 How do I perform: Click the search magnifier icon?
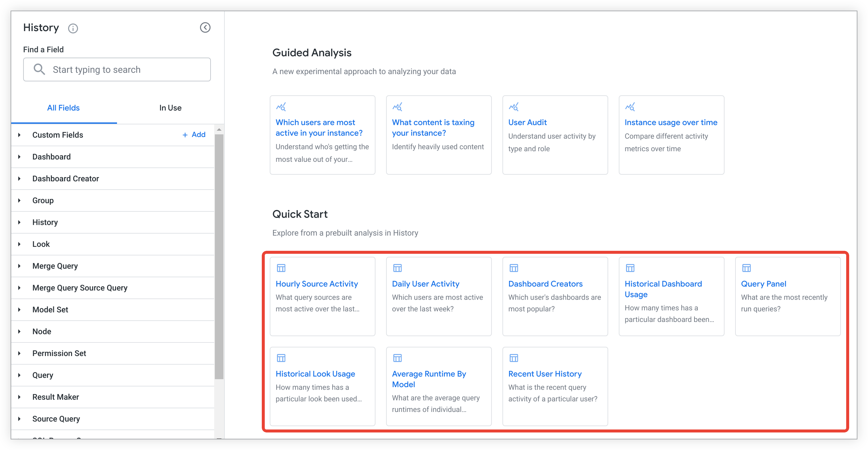pos(39,69)
